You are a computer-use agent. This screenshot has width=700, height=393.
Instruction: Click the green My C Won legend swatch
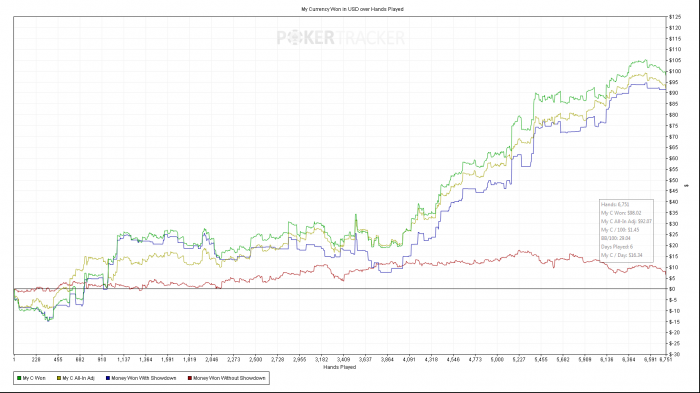click(19, 378)
